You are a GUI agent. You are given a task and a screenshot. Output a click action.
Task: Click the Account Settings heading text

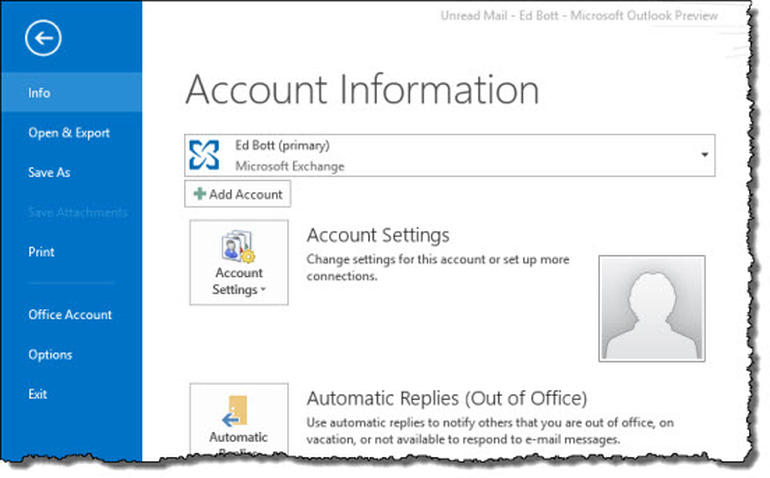click(x=378, y=235)
